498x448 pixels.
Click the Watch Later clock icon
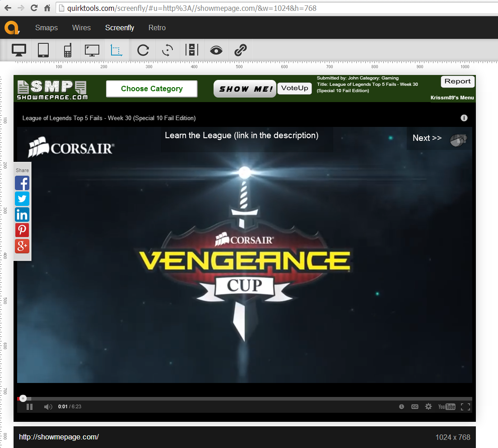click(401, 407)
